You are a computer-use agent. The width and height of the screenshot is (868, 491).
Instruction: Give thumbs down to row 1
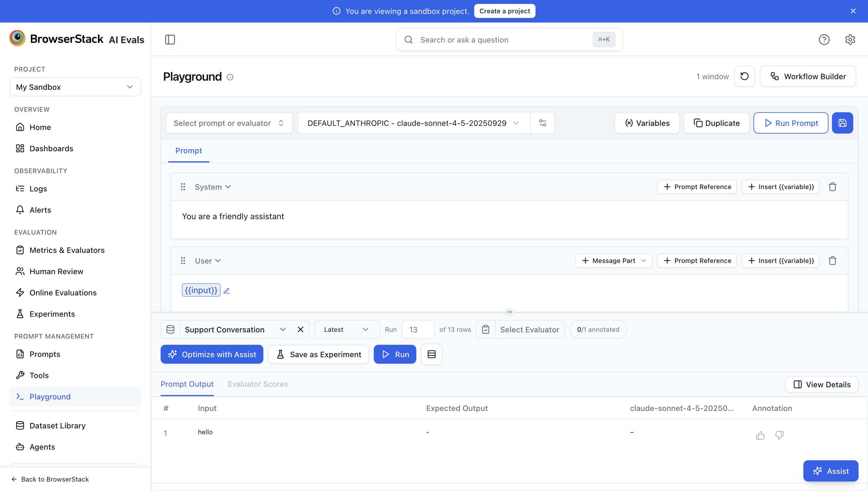779,435
